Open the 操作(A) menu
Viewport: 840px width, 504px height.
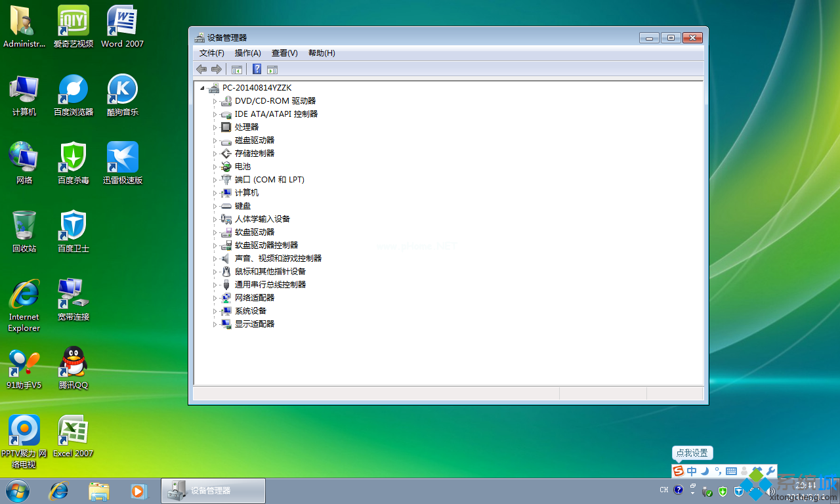click(x=247, y=53)
